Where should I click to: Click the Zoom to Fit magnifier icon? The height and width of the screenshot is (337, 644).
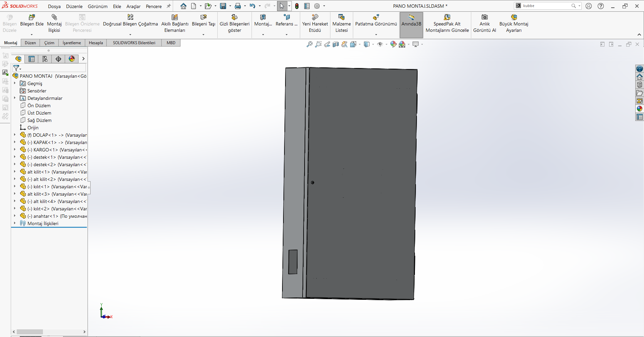click(x=309, y=44)
